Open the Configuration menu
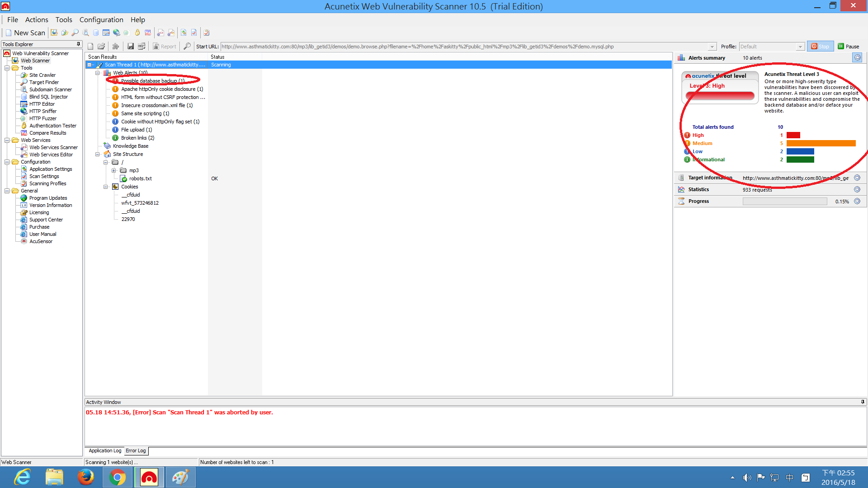This screenshot has height=488, width=868. pos(101,19)
